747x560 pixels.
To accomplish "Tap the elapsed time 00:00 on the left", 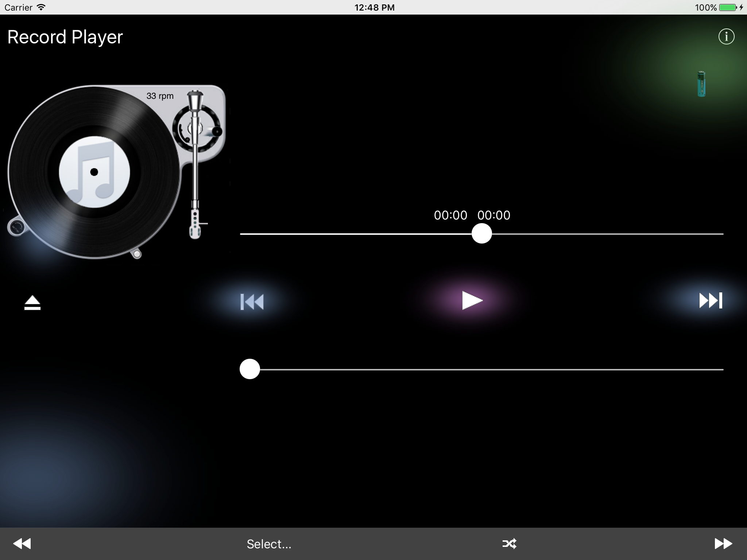I will tap(450, 215).
